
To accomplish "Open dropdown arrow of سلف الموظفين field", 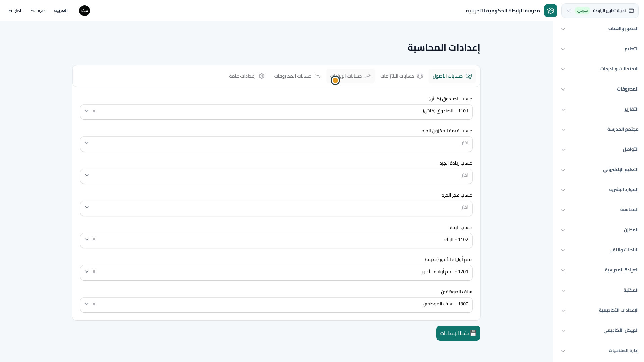I will (87, 304).
